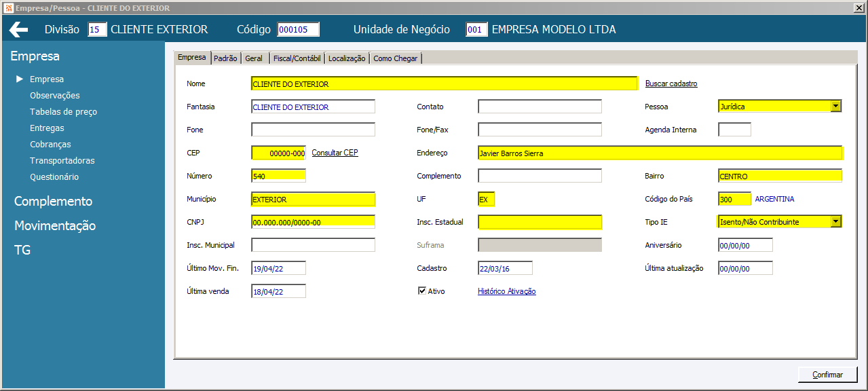The image size is (868, 391).
Task: Click the UF input field
Action: click(x=487, y=199)
